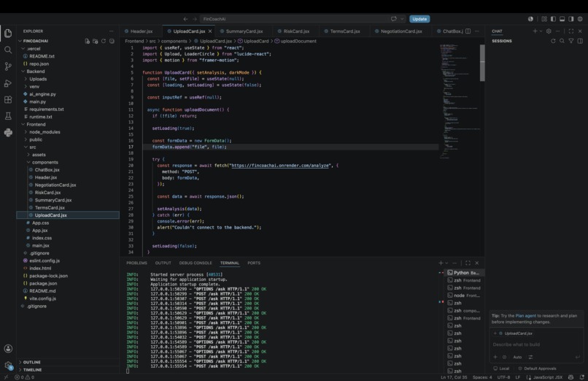Toggle the bottom panel layout
Image resolution: width=588 pixels, height=381 pixels.
pos(562,19)
